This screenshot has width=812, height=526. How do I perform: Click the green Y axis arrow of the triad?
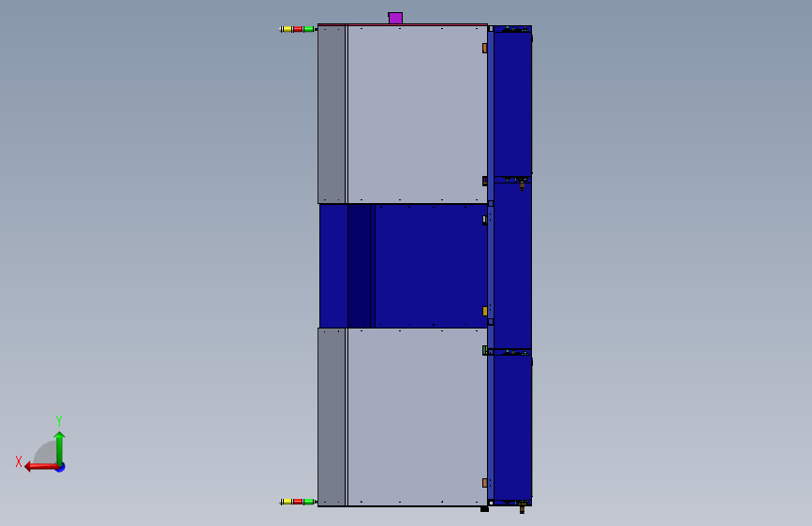(60, 447)
